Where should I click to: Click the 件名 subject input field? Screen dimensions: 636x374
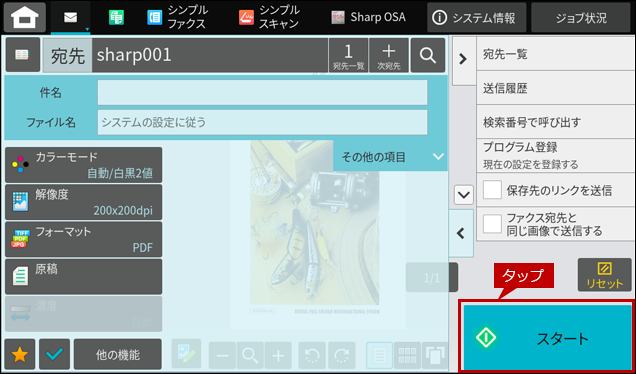(262, 92)
